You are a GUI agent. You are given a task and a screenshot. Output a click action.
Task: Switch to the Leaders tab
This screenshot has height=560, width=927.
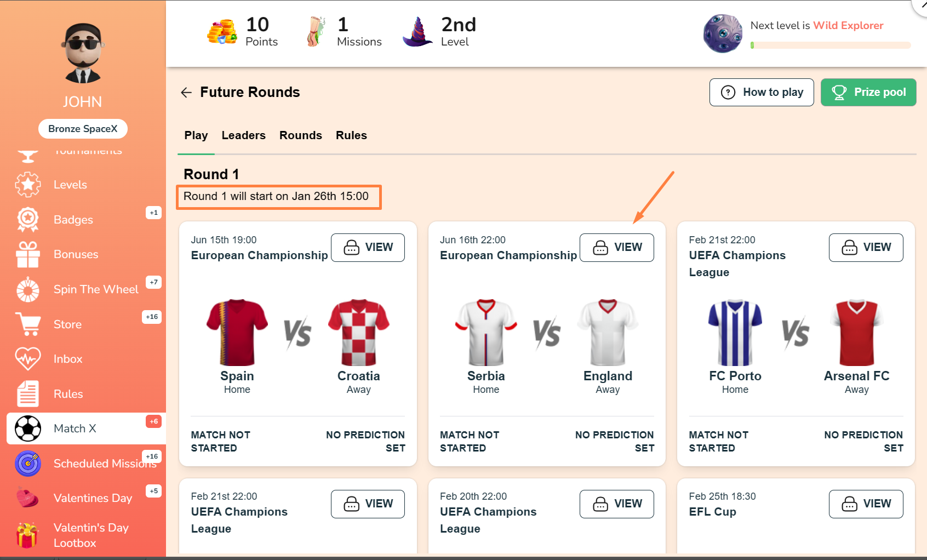(x=243, y=135)
